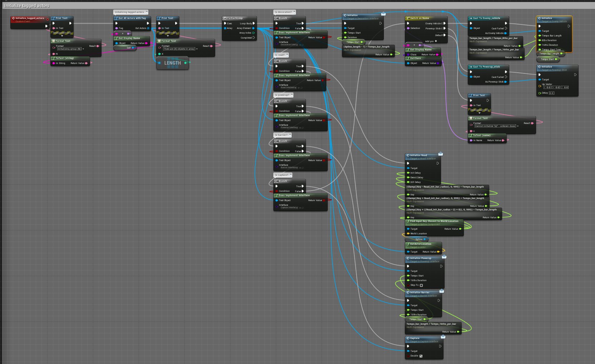Screen dimensions: 595x364
Task: Click Add pin plus on Switch on Name
Action: tap(436, 41)
